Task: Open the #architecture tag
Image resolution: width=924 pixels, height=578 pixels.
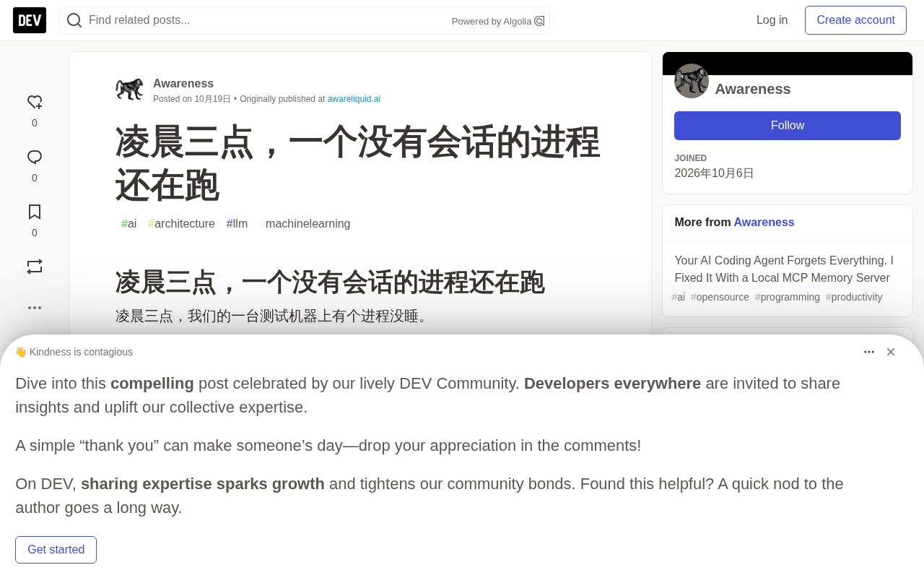Action: coord(181,224)
